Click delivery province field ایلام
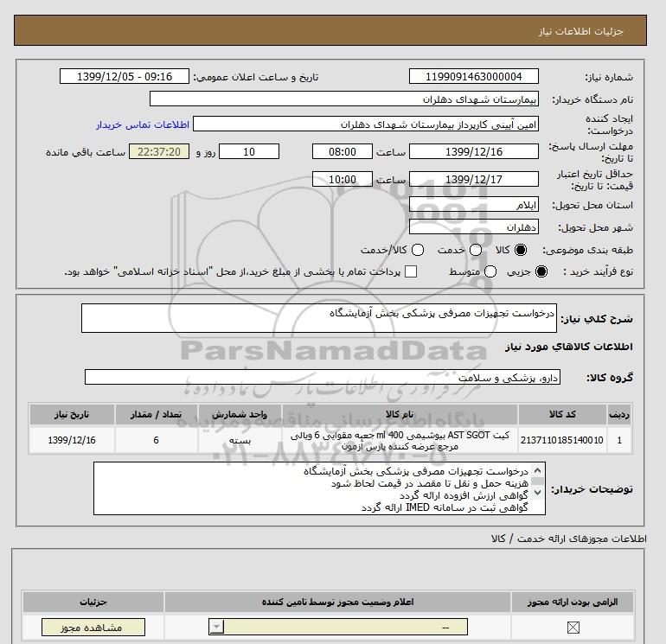Screen dimensions: 666x644 click(474, 205)
